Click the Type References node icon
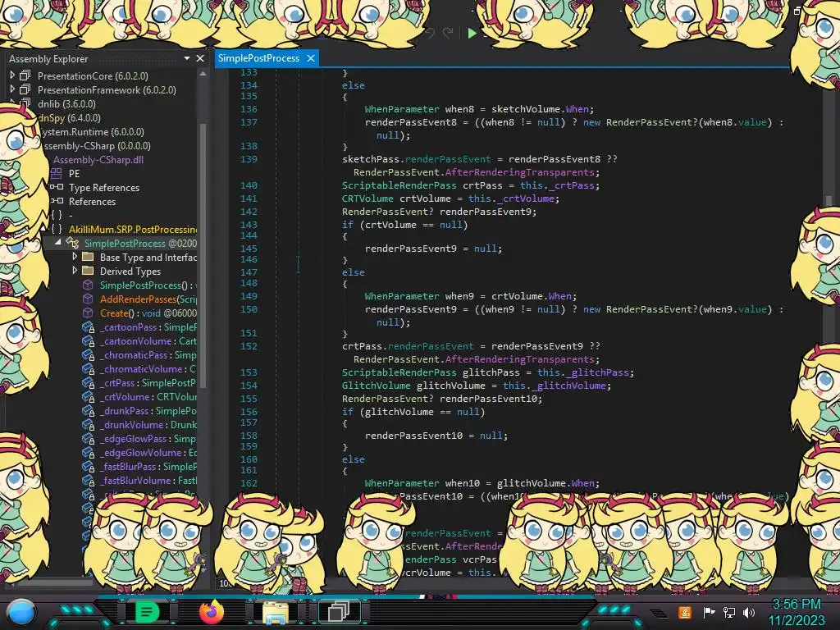840x630 pixels. 57,187
